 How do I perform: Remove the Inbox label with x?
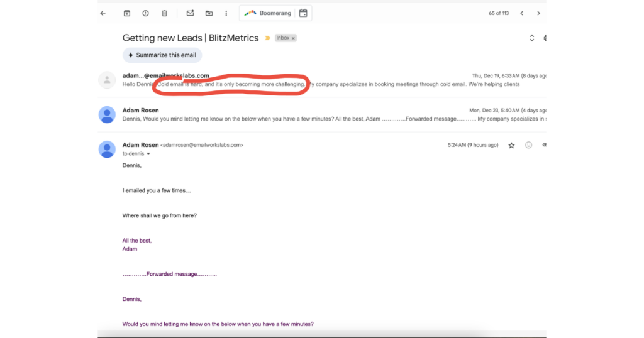pos(293,38)
